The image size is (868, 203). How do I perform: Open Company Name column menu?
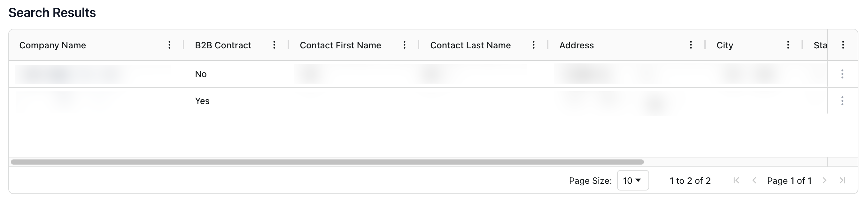(169, 45)
